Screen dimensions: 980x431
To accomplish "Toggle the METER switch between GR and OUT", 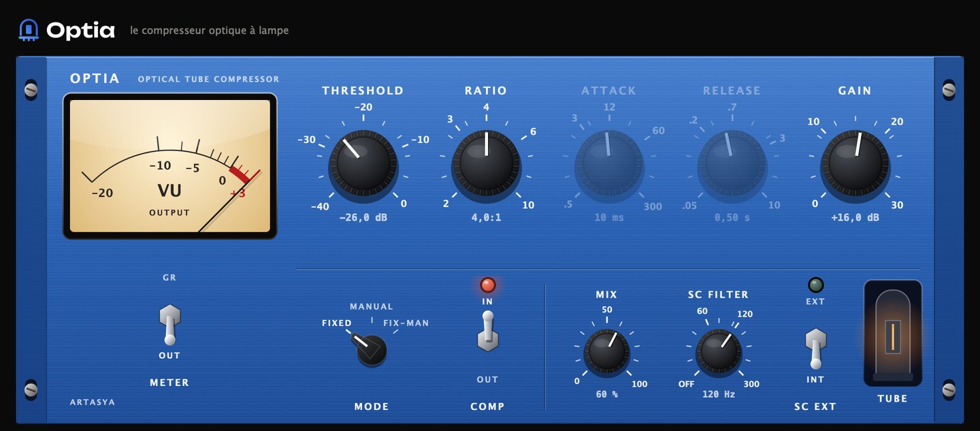I will click(x=169, y=323).
